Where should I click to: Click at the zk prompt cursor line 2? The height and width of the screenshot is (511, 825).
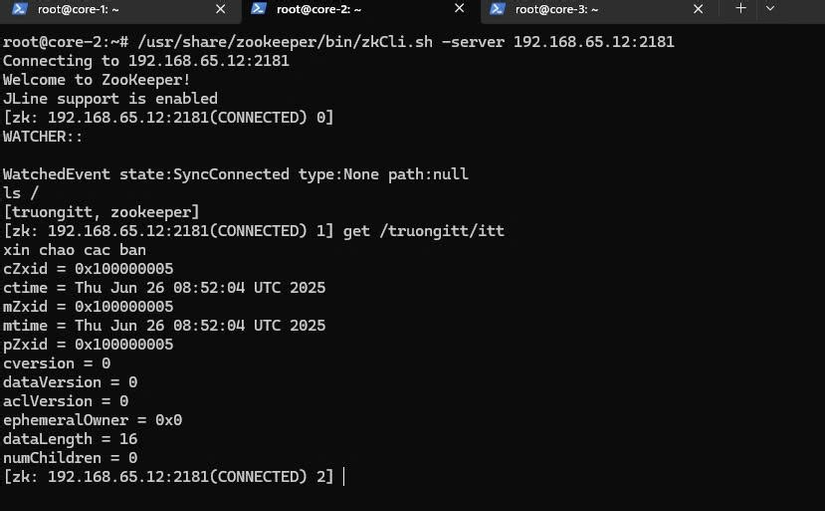tap(168, 477)
